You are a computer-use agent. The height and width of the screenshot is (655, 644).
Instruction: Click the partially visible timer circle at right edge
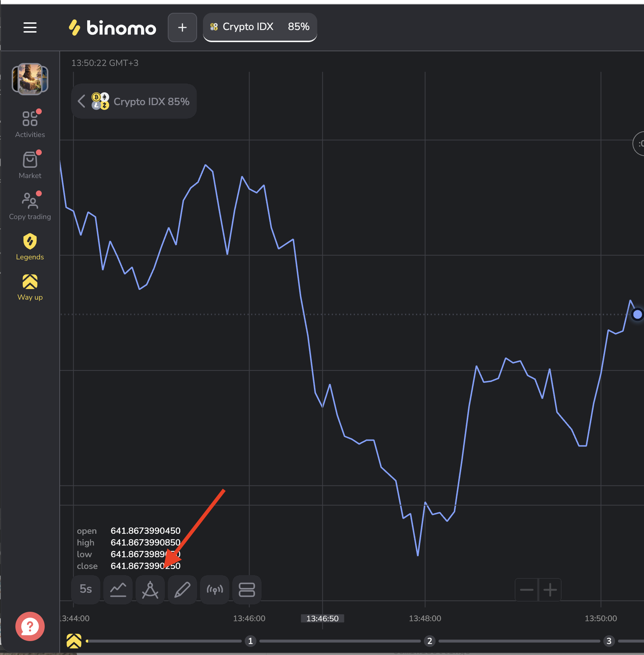639,144
